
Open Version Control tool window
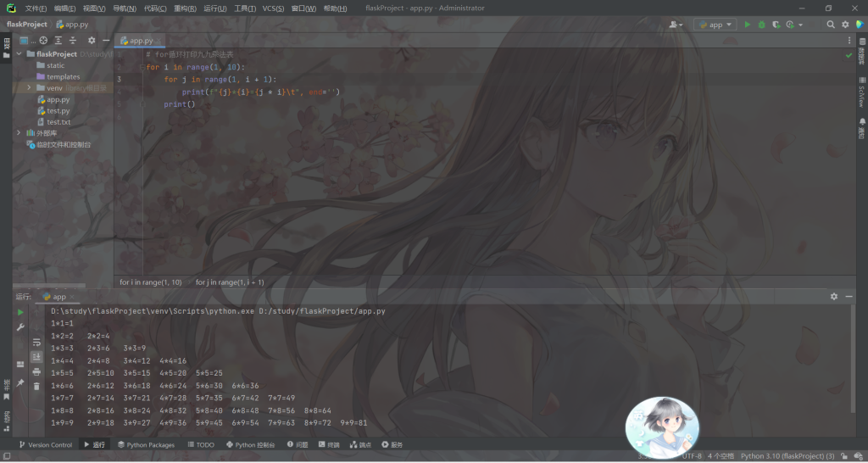[46, 444]
